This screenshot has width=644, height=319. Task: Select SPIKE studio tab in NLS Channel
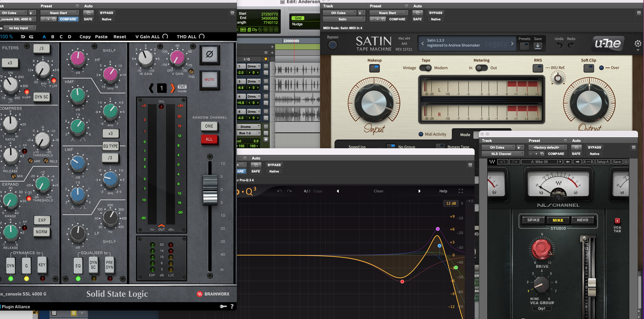(x=533, y=220)
